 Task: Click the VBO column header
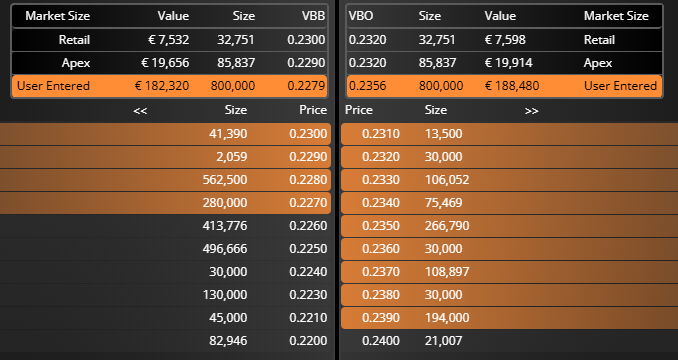tap(361, 16)
